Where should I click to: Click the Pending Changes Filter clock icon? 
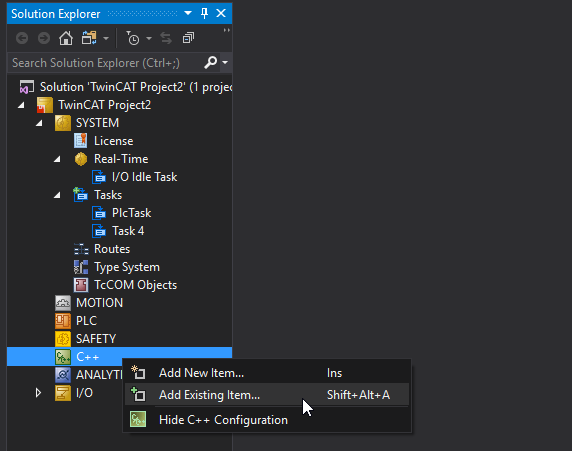(x=133, y=38)
